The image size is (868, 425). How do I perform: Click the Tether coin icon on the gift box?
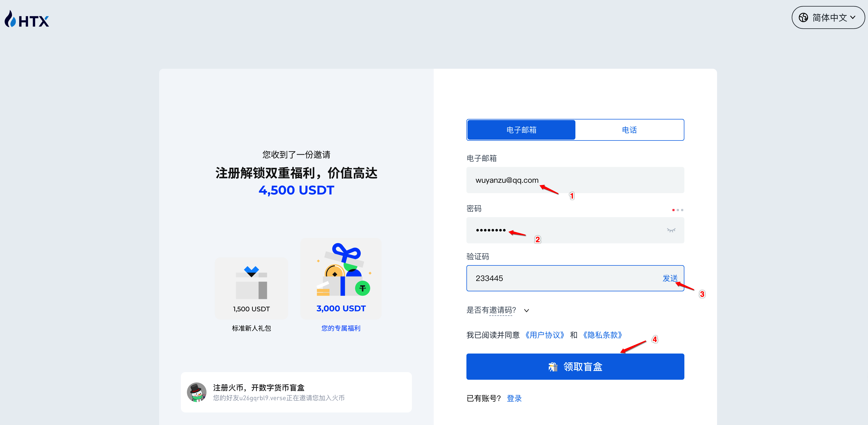[x=362, y=288]
